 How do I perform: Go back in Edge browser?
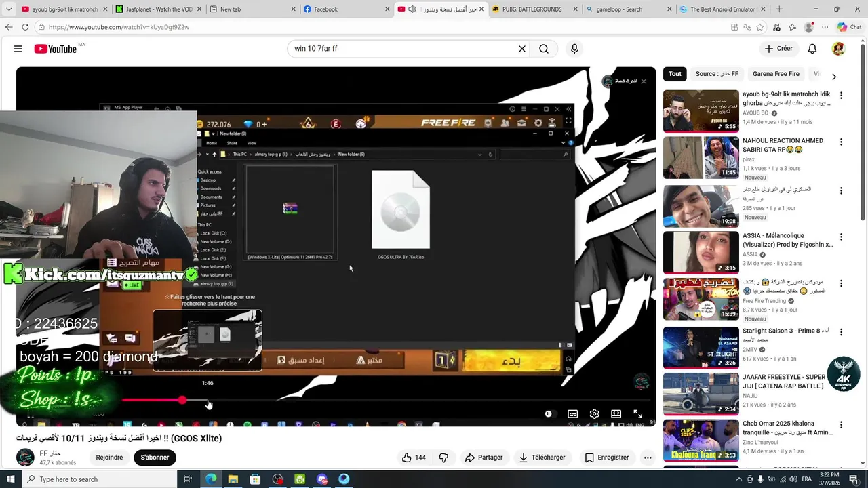click(9, 27)
